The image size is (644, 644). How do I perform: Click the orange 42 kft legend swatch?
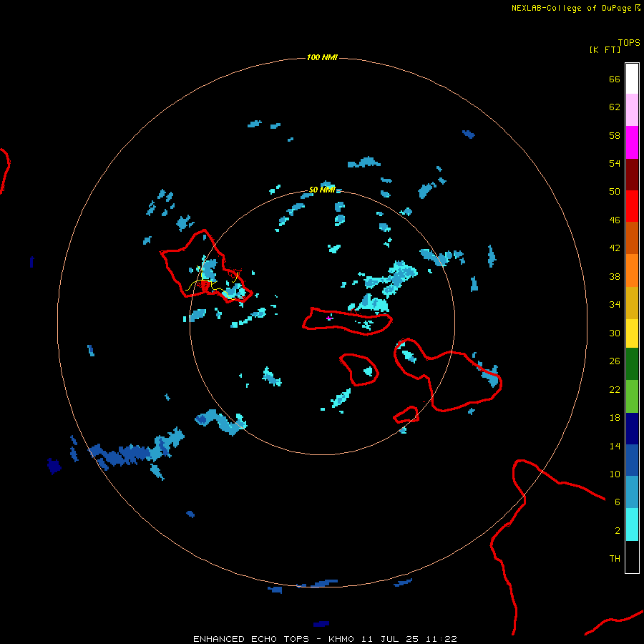pos(632,270)
